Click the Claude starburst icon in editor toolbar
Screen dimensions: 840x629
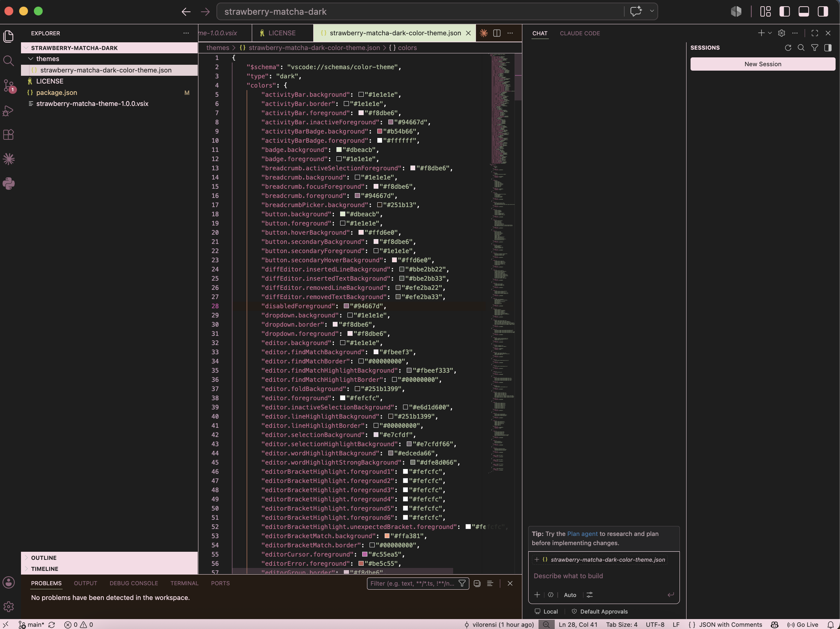click(483, 33)
